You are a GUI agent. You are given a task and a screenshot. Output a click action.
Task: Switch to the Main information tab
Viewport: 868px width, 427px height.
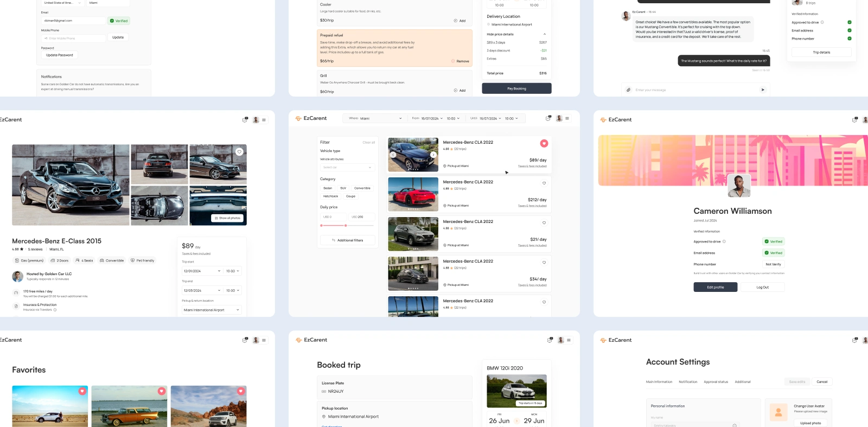coord(659,382)
